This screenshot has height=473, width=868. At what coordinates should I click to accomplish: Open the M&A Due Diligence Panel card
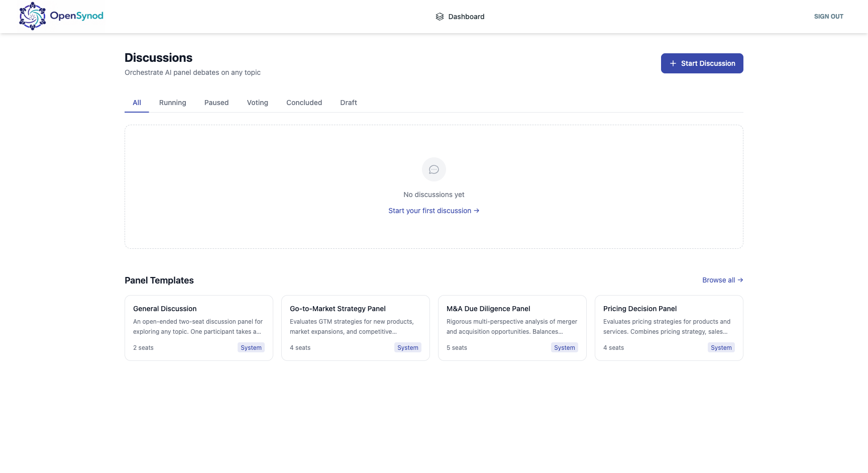(512, 328)
